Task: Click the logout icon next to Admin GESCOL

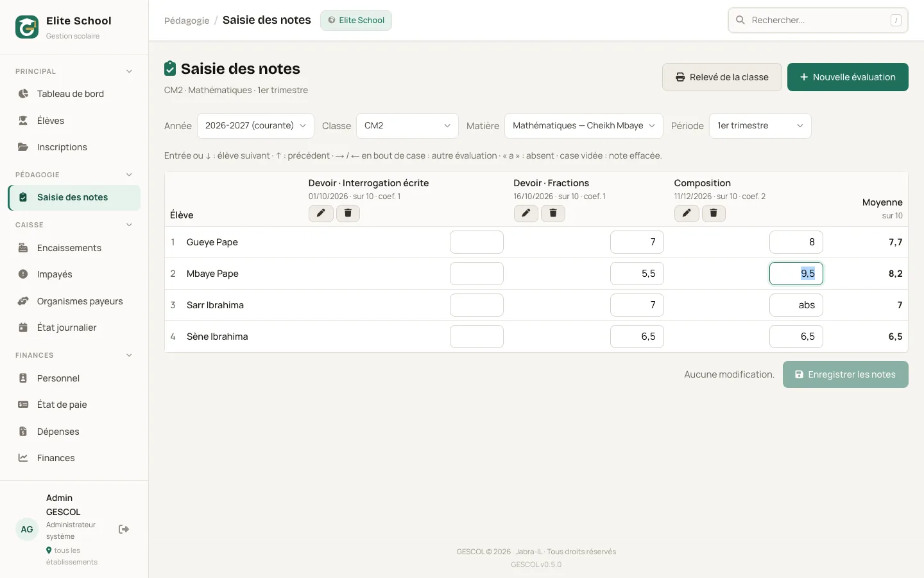Action: (x=124, y=529)
